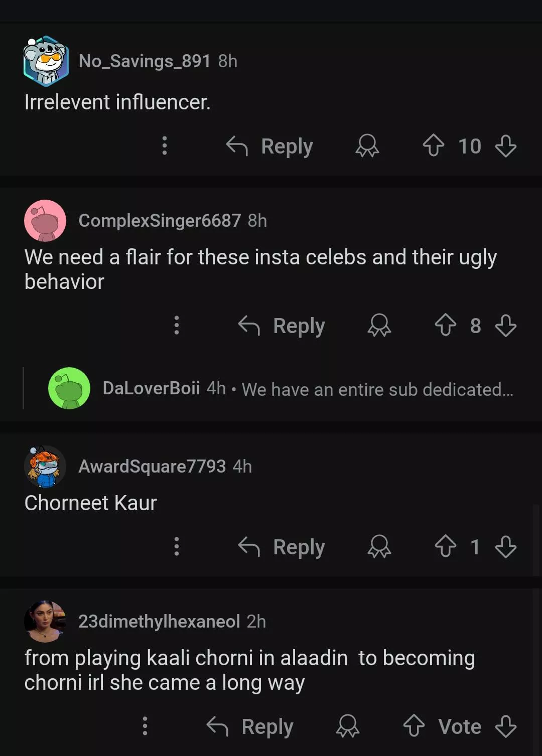Open overflow menu on No_Savings_891 comment
542x756 pixels.
(164, 146)
